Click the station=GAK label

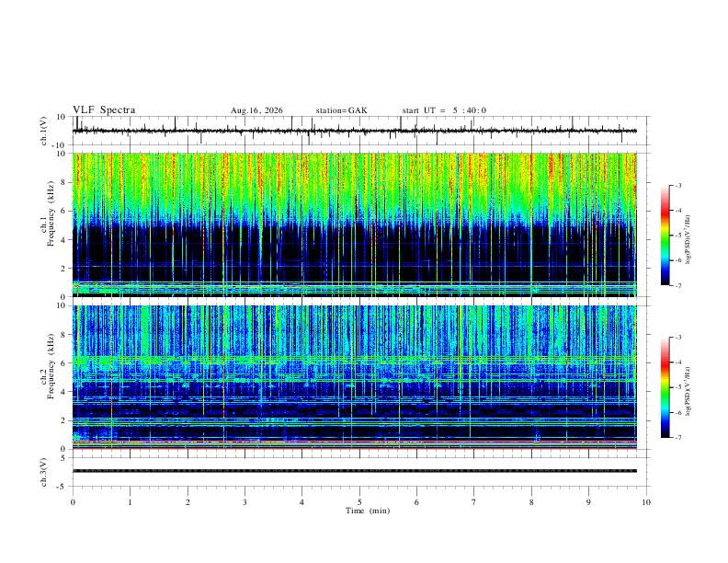[342, 110]
